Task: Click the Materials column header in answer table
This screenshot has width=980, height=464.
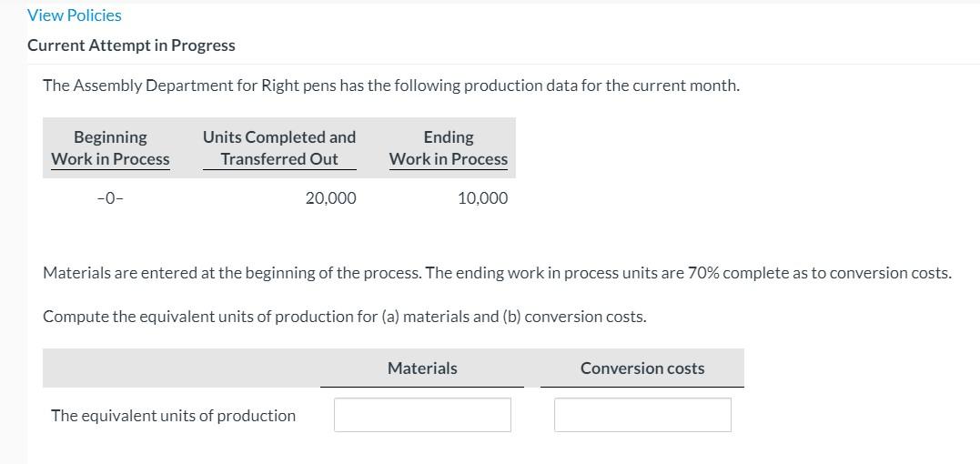Action: (422, 368)
